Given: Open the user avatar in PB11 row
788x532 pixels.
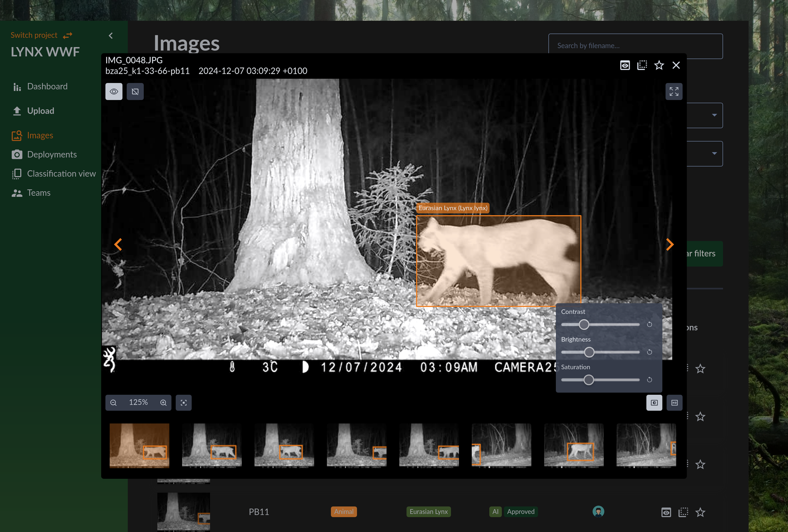Looking at the screenshot, I should coord(598,511).
